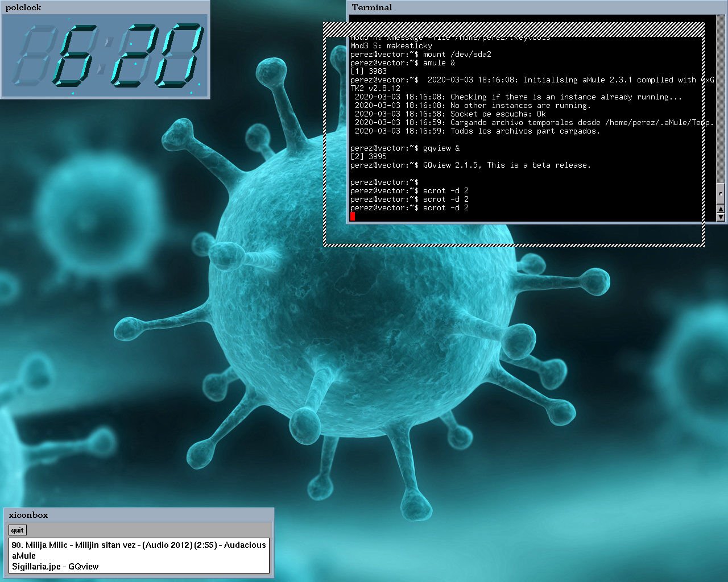Viewport: 728px width, 582px height.
Task: Click the xiconbox window title bar
Action: click(x=138, y=515)
